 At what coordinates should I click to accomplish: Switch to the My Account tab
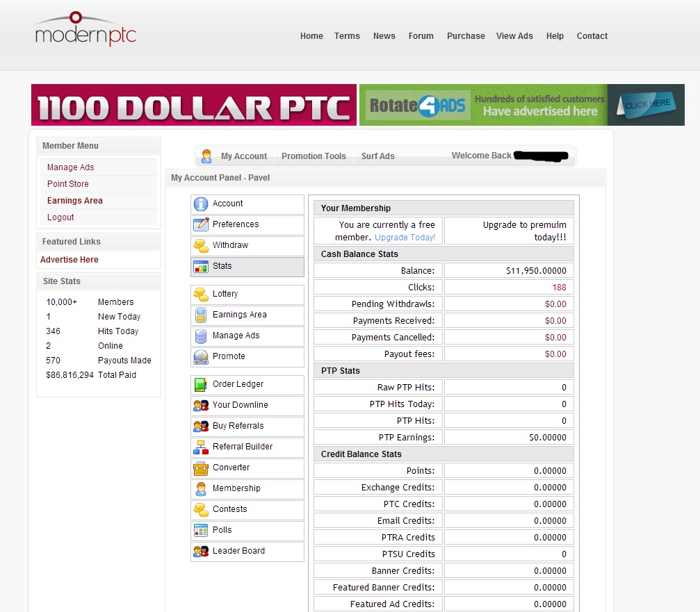point(244,156)
